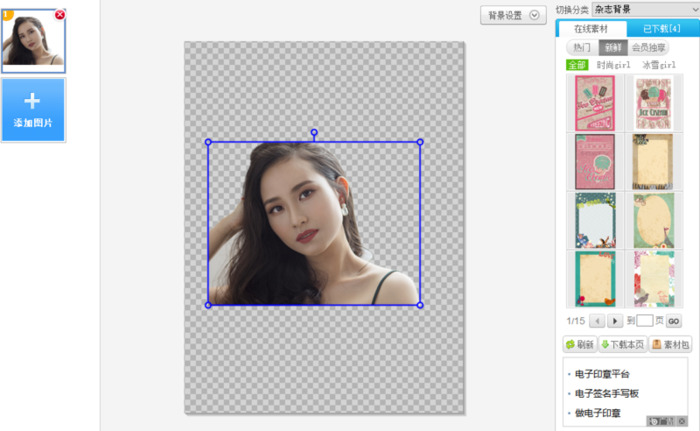Switch to the 在线素材 tab
The width and height of the screenshot is (700, 431).
pos(591,29)
